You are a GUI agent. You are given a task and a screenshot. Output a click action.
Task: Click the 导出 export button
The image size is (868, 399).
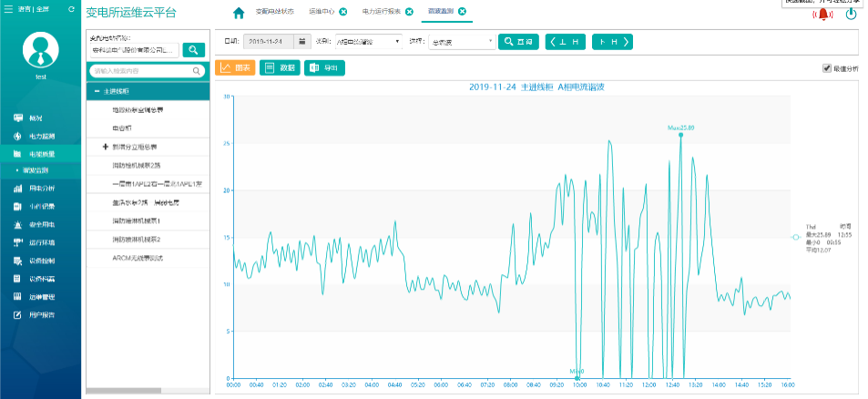pyautogui.click(x=324, y=68)
